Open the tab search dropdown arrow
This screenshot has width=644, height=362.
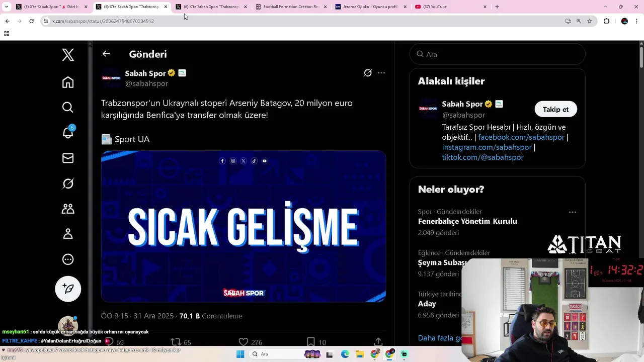click(6, 7)
